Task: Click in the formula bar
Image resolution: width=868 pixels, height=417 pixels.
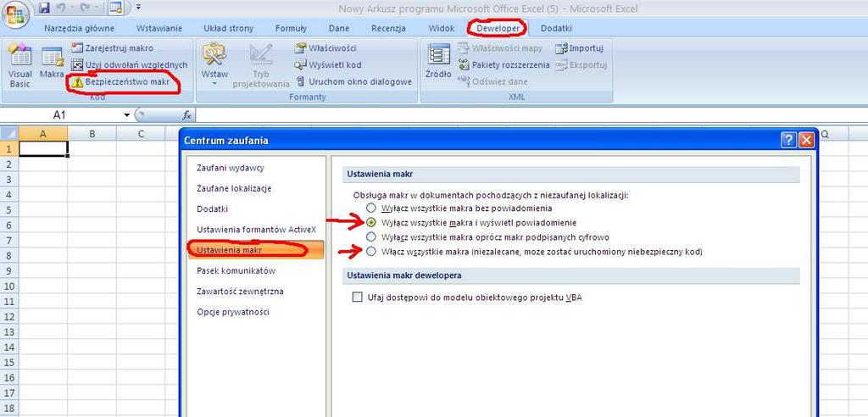Action: pyautogui.click(x=531, y=115)
